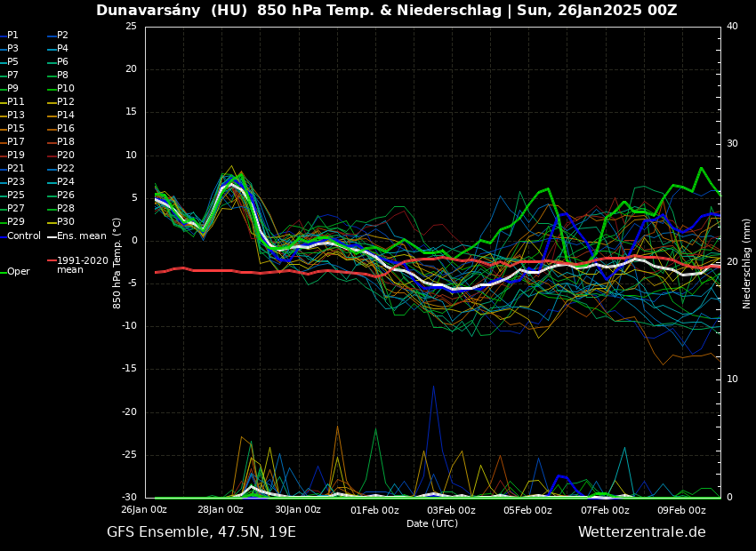Click the GFS Ensemble, 47.5N, 19E caption

(x=201, y=532)
